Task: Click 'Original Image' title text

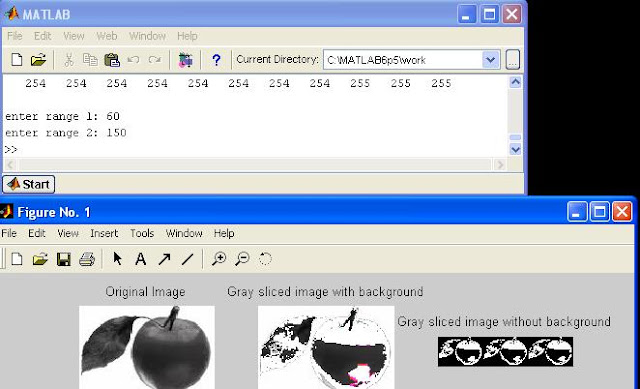Action: tap(145, 291)
